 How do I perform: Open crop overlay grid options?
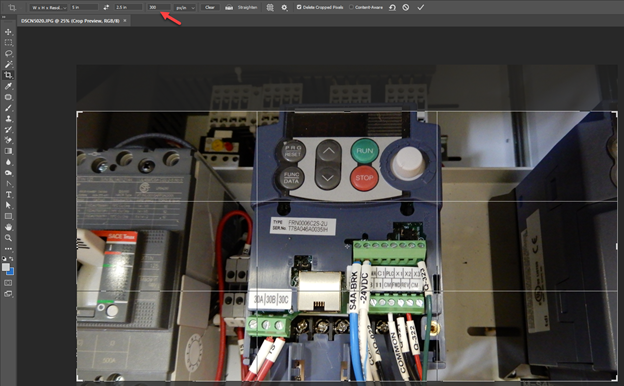pos(270,7)
